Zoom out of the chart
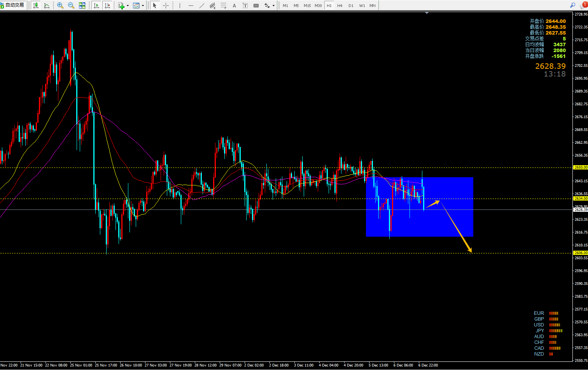This screenshot has height=370, width=588. pos(71,5)
